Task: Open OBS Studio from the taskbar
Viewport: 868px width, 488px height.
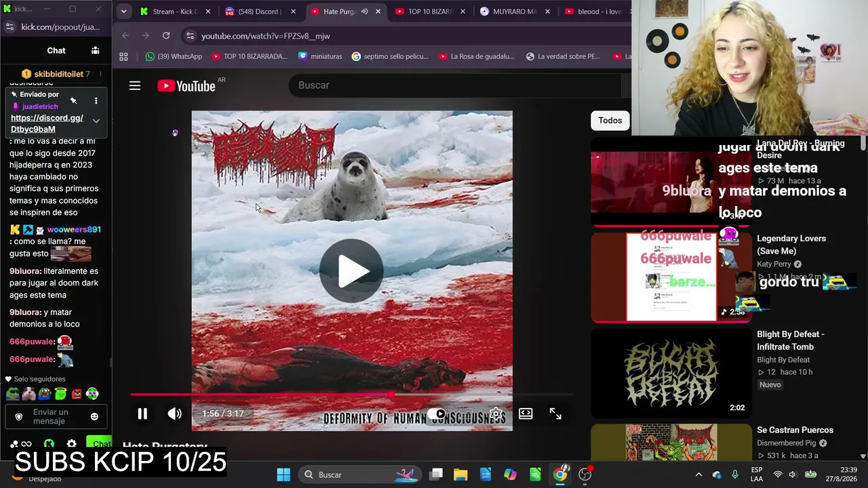Action: click(x=585, y=474)
